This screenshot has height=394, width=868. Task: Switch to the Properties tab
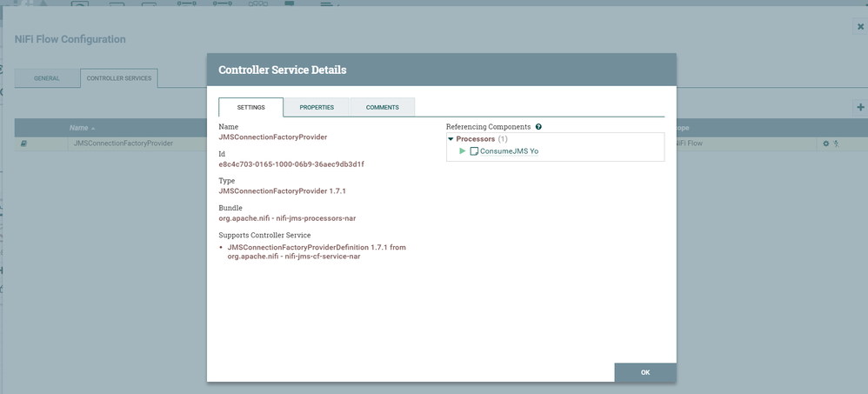click(317, 107)
